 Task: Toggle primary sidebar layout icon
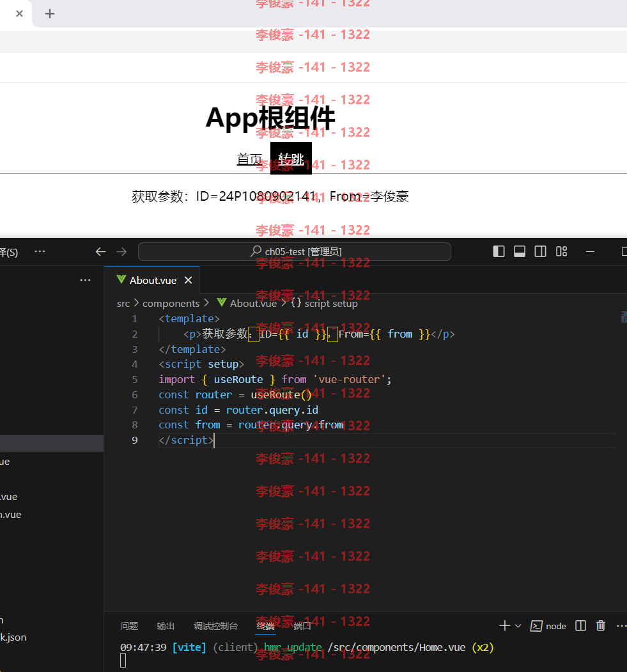(499, 251)
